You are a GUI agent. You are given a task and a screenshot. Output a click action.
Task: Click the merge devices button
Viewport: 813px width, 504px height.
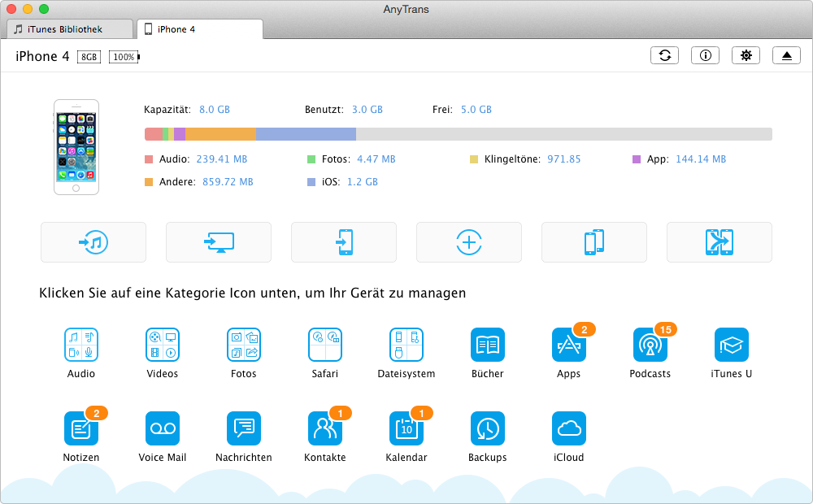coord(720,242)
